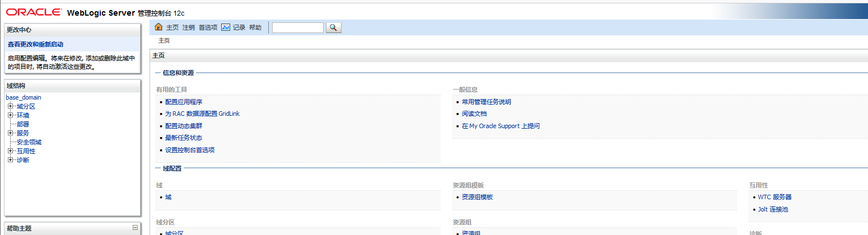
Task: Open 在 My Oracle Support 上提问 link
Action: coord(501,126)
